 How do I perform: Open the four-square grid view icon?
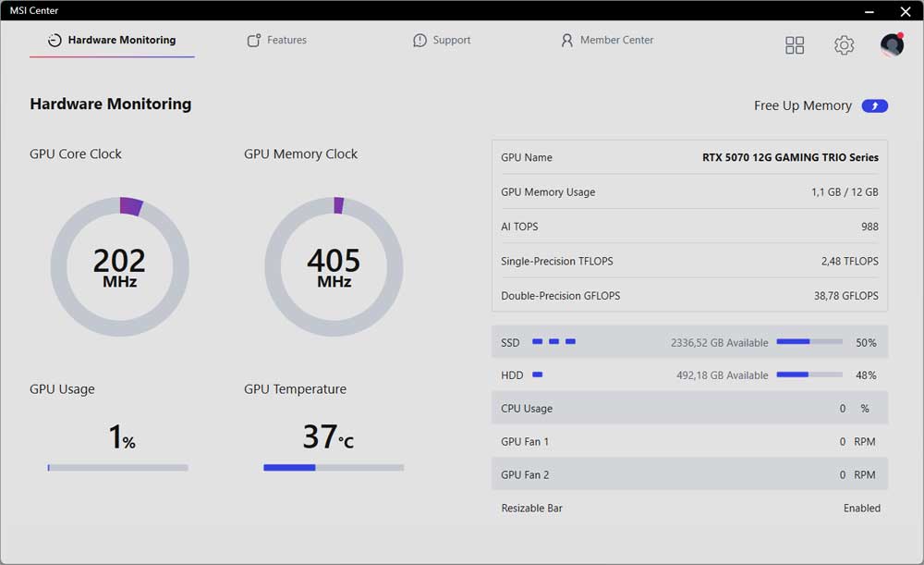click(x=795, y=45)
